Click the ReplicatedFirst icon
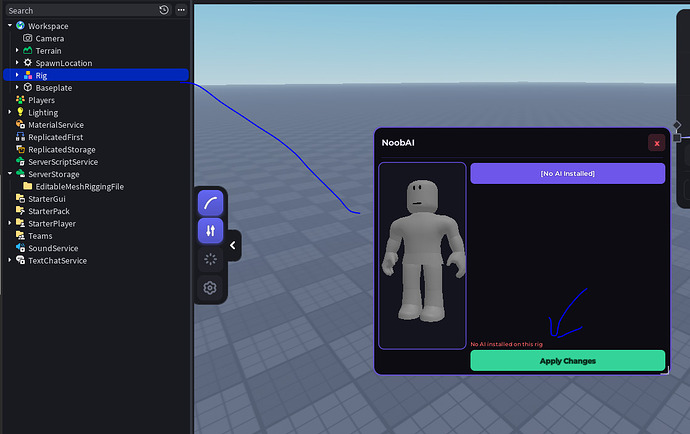The height and width of the screenshot is (434, 690). pyautogui.click(x=20, y=136)
